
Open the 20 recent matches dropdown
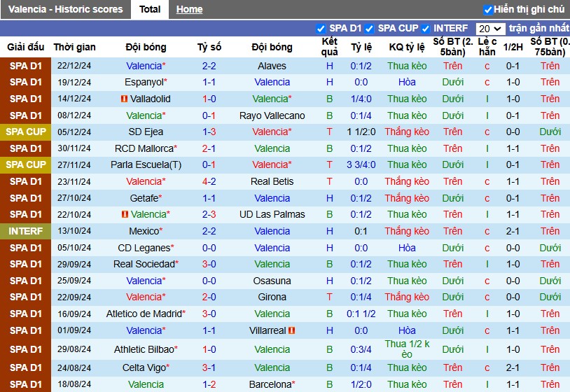pyautogui.click(x=490, y=28)
